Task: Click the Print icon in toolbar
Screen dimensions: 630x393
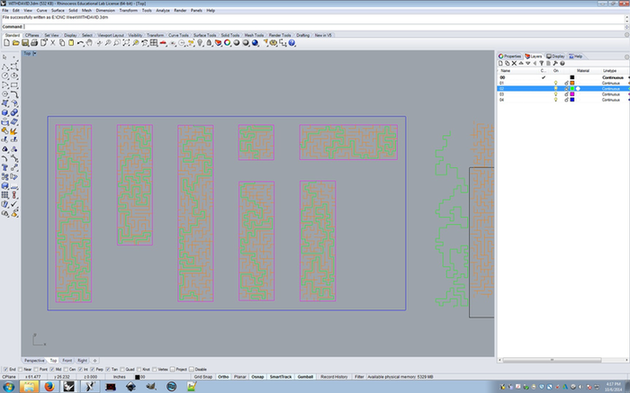Action: tap(34, 43)
